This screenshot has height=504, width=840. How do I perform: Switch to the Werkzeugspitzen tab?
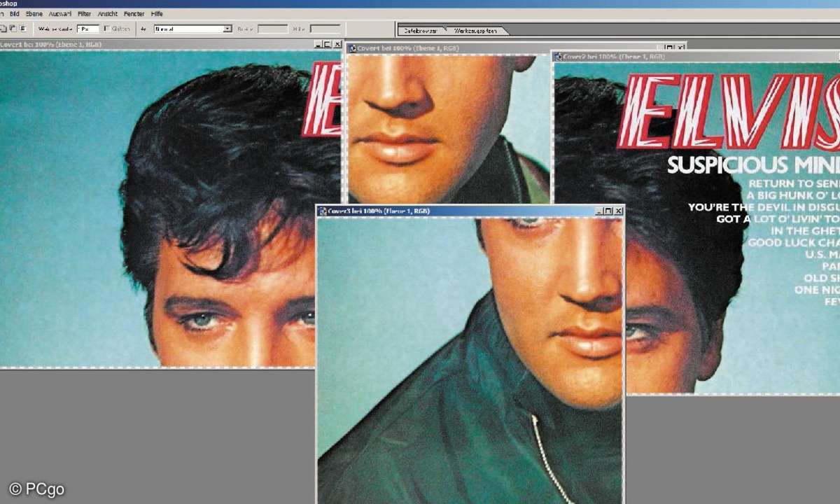coord(476,31)
